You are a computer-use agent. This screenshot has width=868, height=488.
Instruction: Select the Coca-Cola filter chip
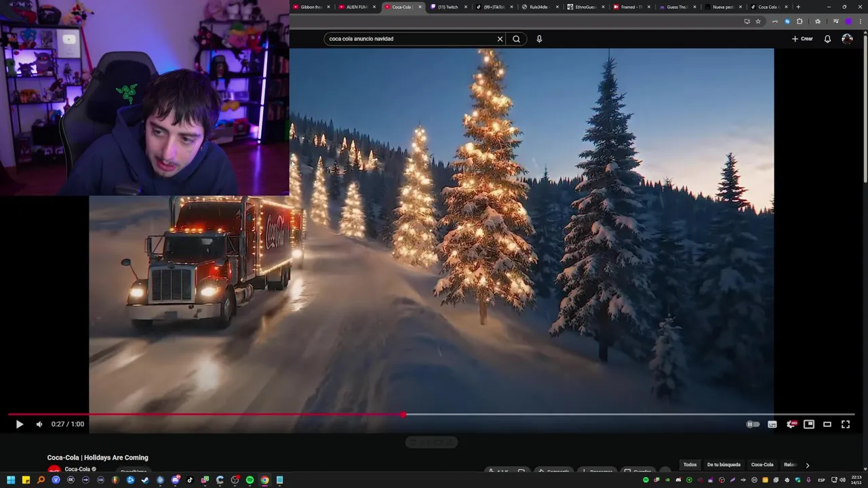762,465
